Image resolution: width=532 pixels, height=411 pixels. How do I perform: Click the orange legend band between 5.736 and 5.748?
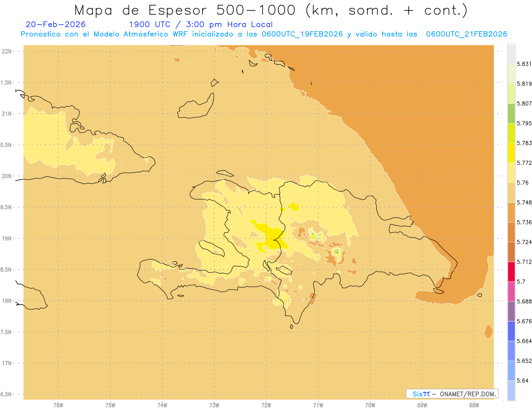tap(511, 212)
